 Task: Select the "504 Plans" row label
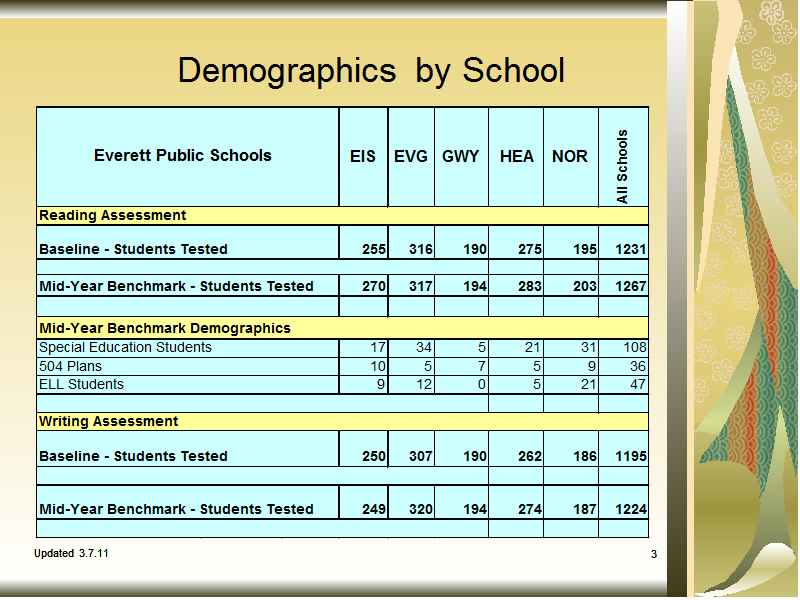70,366
